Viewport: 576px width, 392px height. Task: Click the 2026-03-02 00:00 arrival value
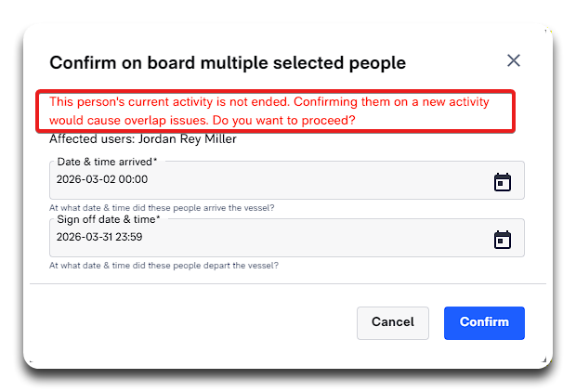(x=102, y=180)
